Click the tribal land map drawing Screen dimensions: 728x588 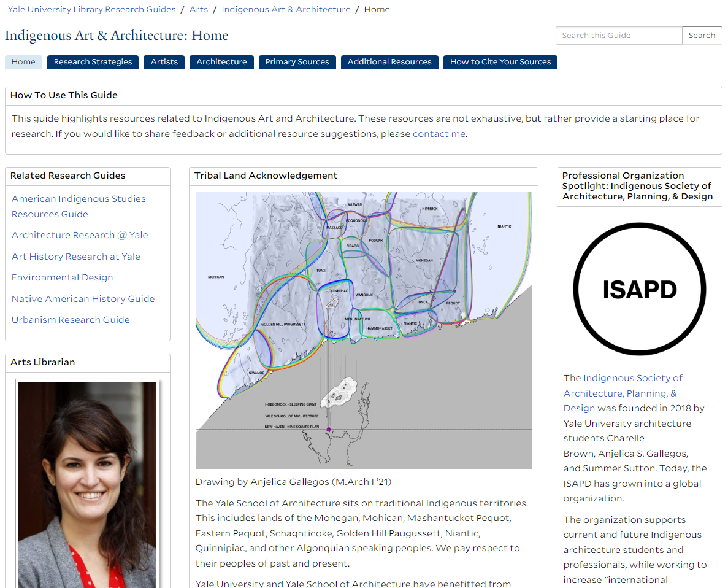pyautogui.click(x=364, y=330)
